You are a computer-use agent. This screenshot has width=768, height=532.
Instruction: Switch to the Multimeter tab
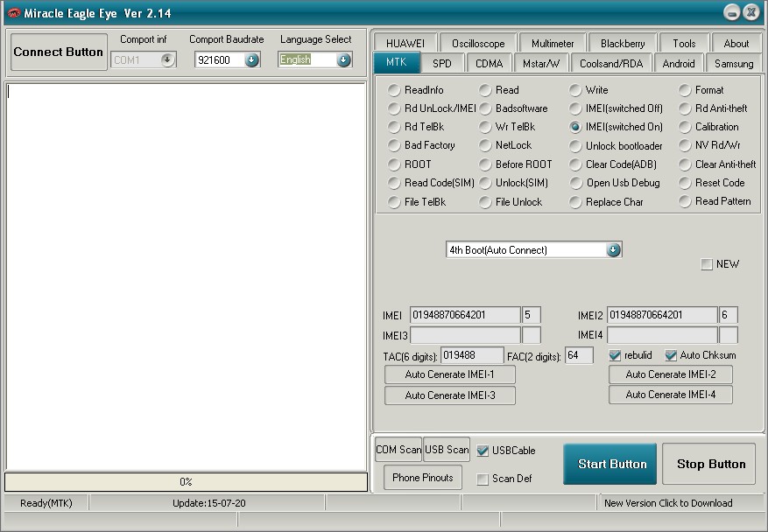point(553,43)
